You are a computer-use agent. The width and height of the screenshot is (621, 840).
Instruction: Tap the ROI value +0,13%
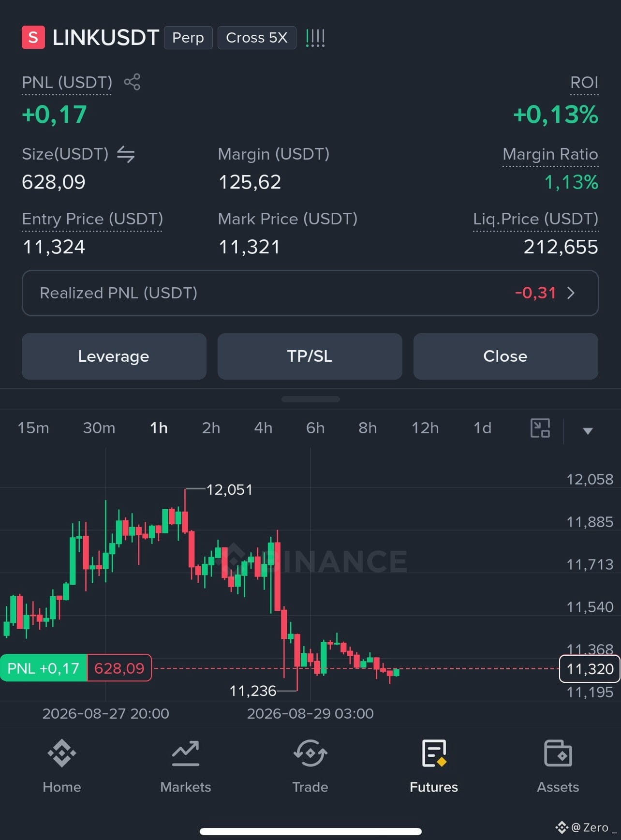[x=556, y=115]
